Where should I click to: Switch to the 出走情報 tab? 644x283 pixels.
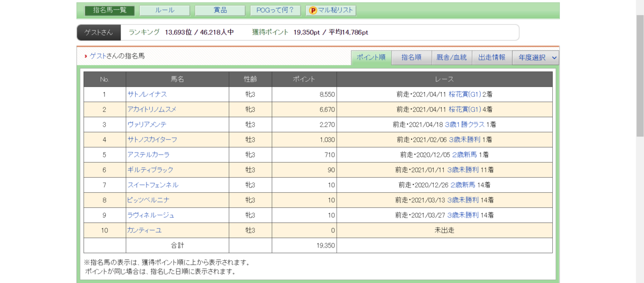(x=492, y=57)
